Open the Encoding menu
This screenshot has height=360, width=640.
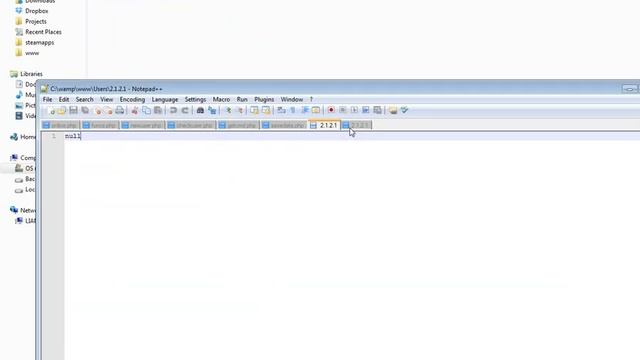click(132, 100)
